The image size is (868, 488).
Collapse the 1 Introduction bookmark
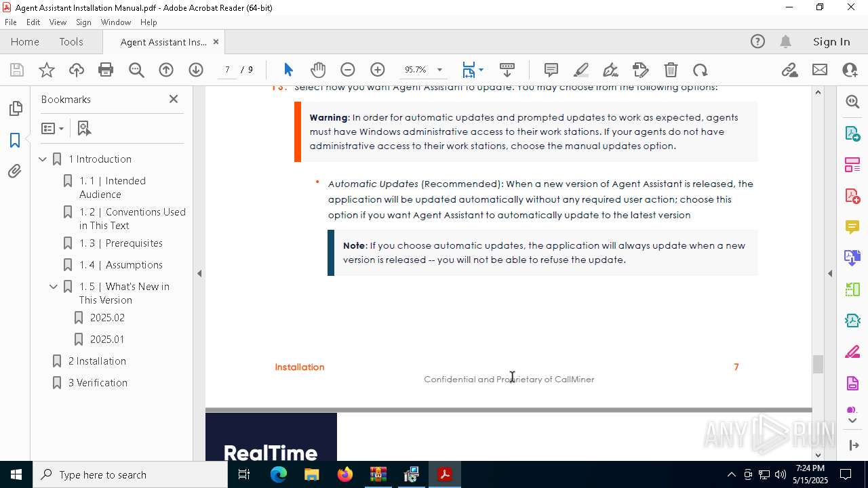click(x=43, y=159)
